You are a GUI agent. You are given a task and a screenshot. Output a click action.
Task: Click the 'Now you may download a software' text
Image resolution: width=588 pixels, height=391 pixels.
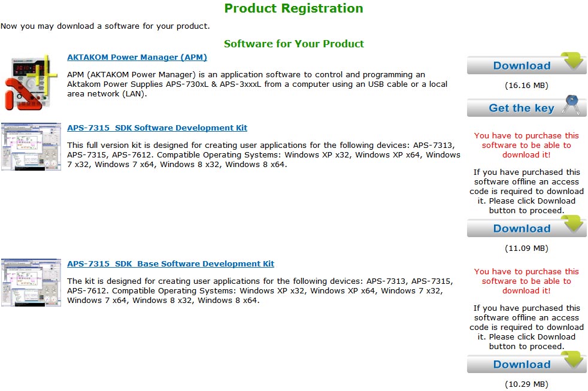click(x=105, y=26)
